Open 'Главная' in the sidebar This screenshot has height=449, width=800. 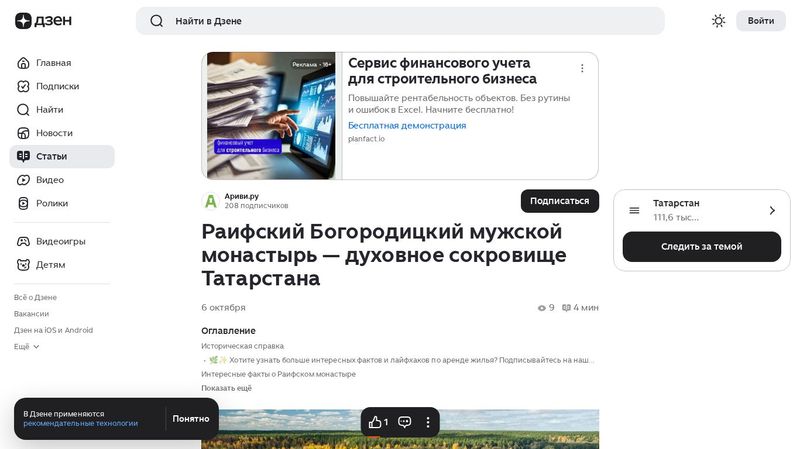(x=53, y=63)
